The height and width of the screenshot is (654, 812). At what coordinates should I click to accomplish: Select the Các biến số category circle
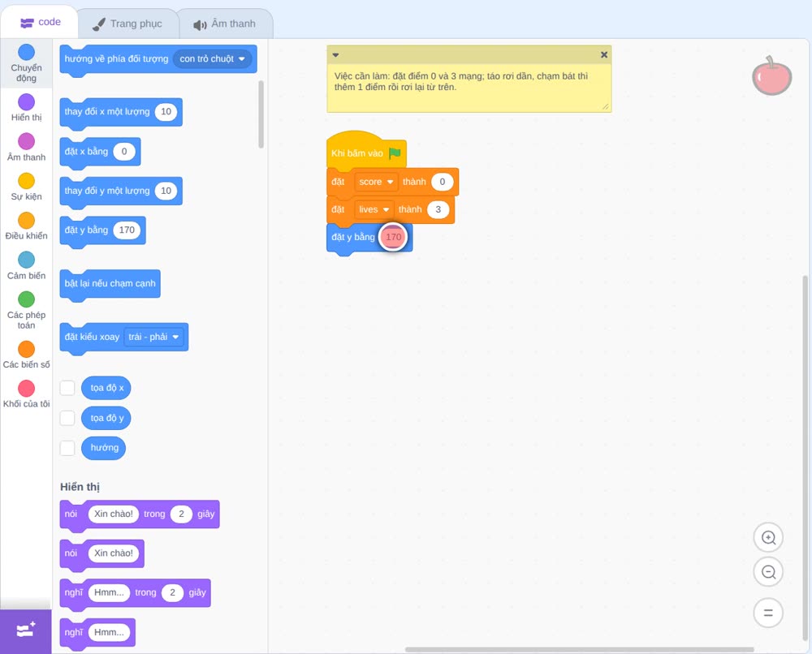pos(27,349)
